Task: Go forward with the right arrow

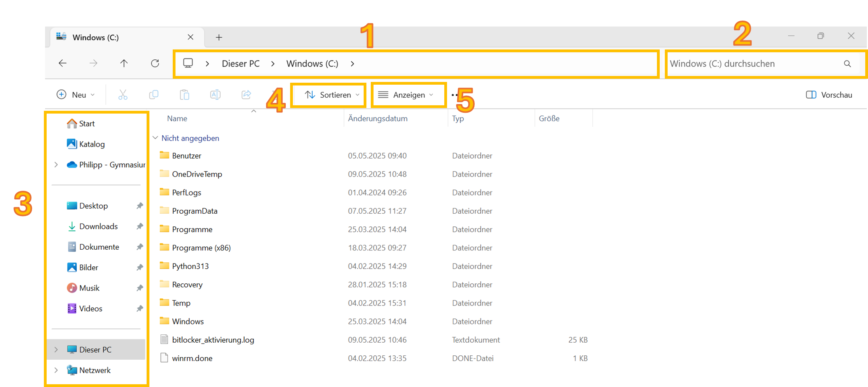Action: point(93,63)
